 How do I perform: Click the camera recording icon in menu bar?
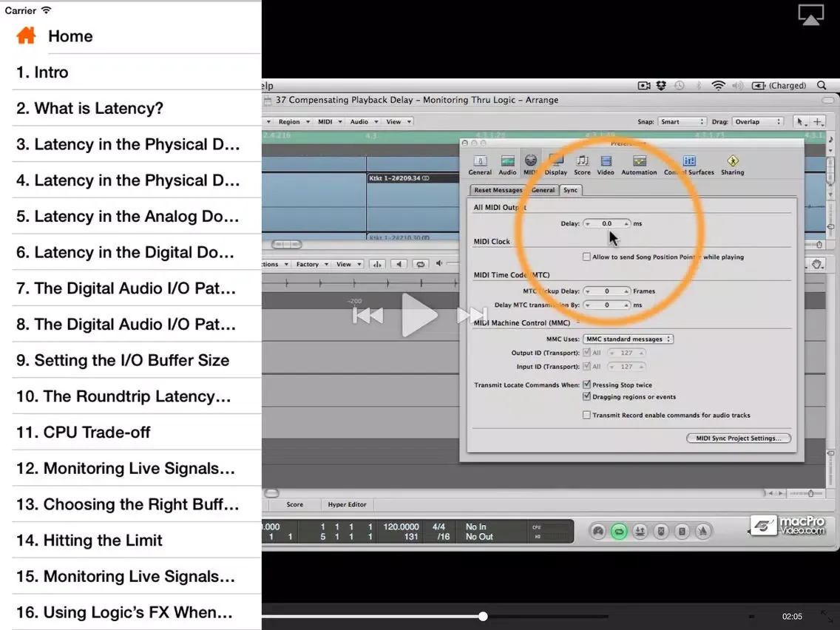644,85
